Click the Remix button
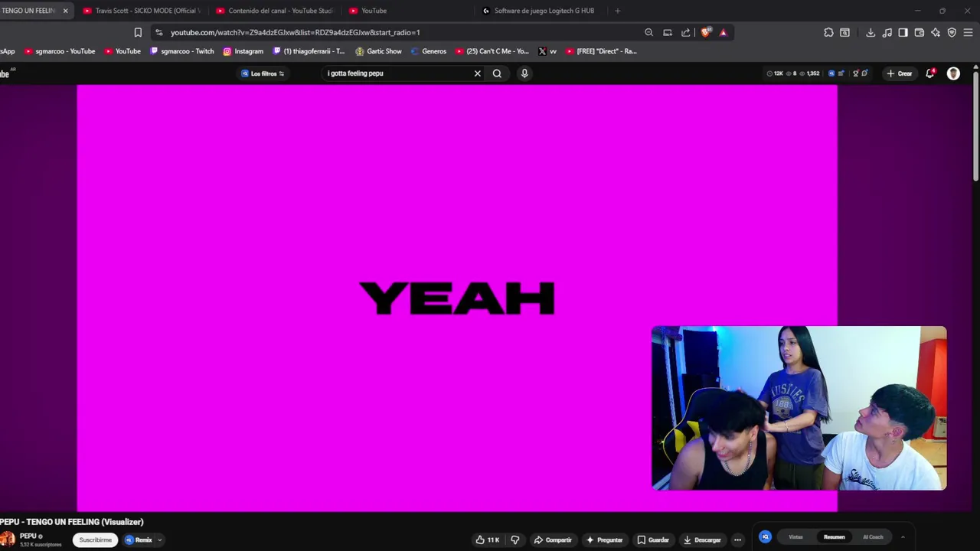980x551 pixels. [139, 540]
